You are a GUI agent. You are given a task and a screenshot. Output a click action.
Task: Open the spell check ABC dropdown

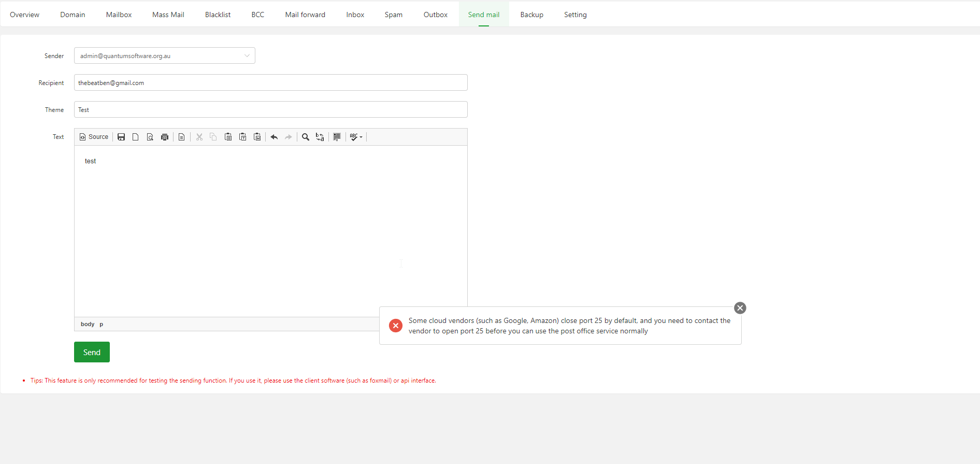click(x=356, y=137)
